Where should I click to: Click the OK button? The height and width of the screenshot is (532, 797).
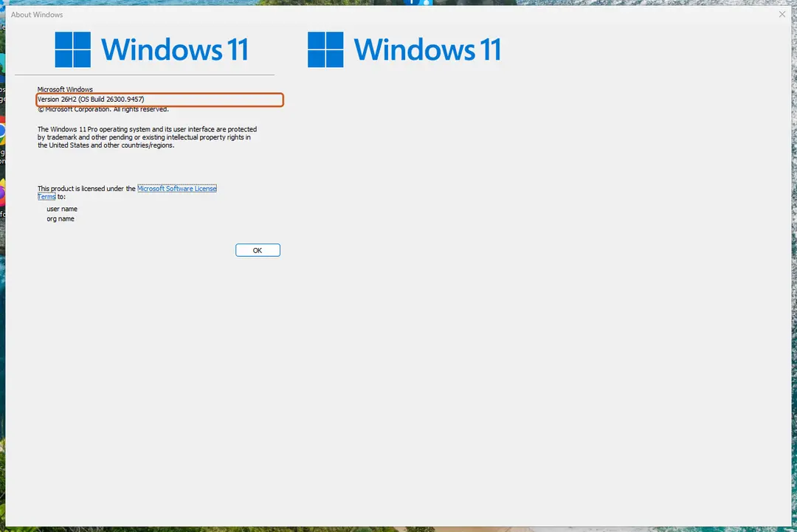click(x=258, y=250)
